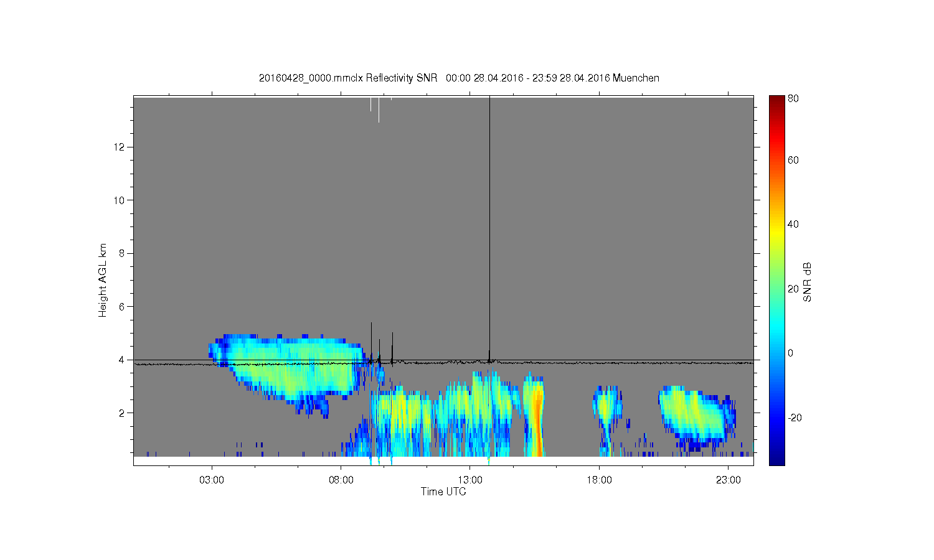Click the yellow region of the colorbar

(x=776, y=233)
